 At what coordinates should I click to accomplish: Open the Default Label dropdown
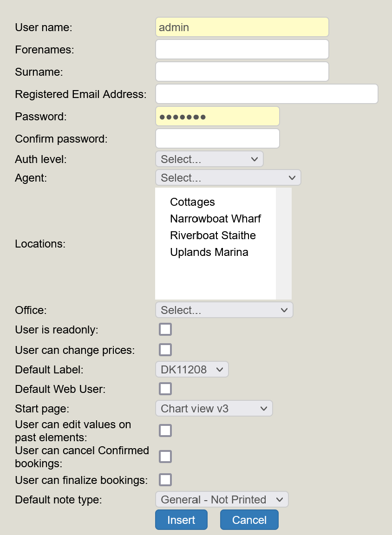tap(192, 370)
